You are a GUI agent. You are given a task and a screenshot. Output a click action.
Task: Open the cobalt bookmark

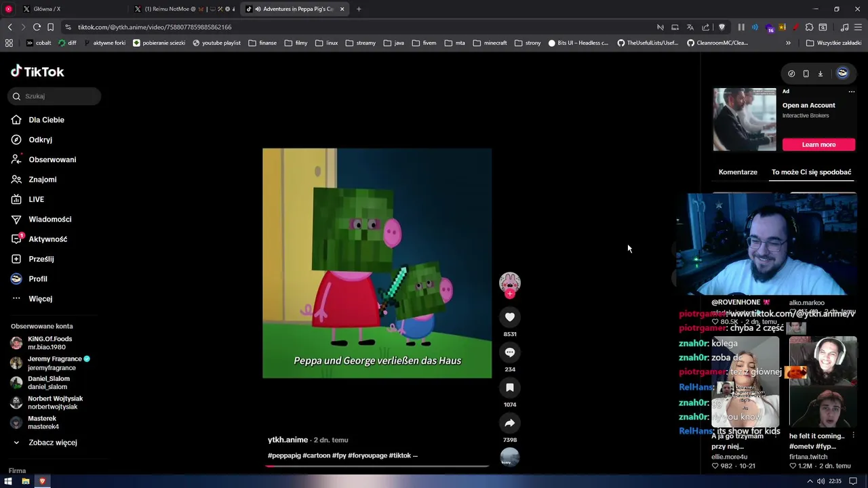coord(38,43)
